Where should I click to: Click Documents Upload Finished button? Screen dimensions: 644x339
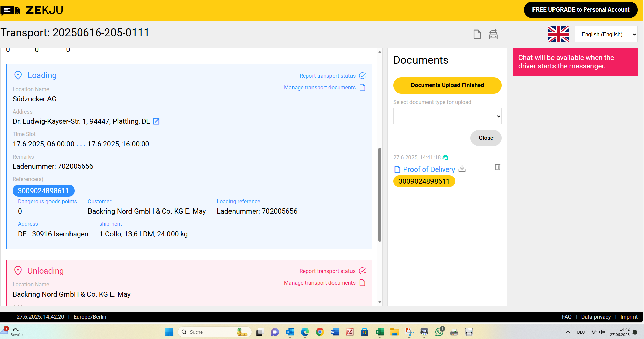click(447, 85)
